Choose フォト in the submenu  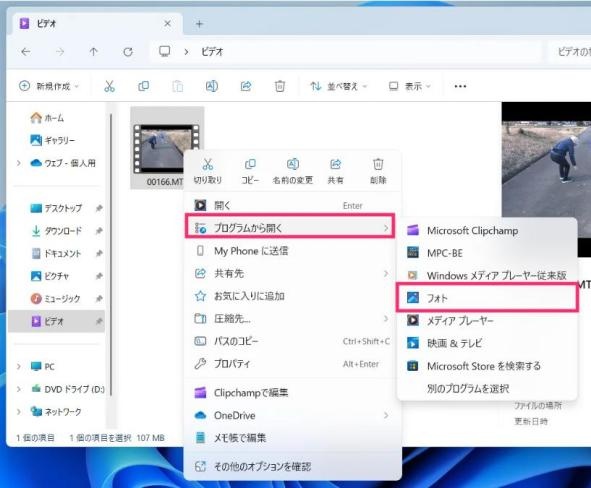point(487,298)
